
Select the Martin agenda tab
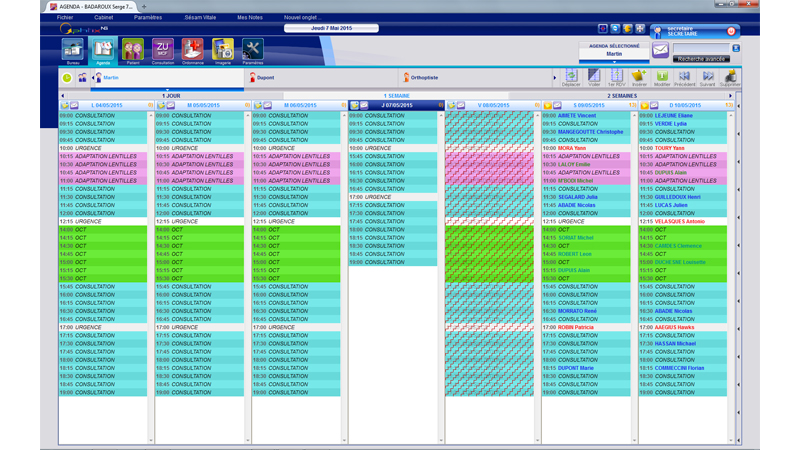click(x=168, y=78)
